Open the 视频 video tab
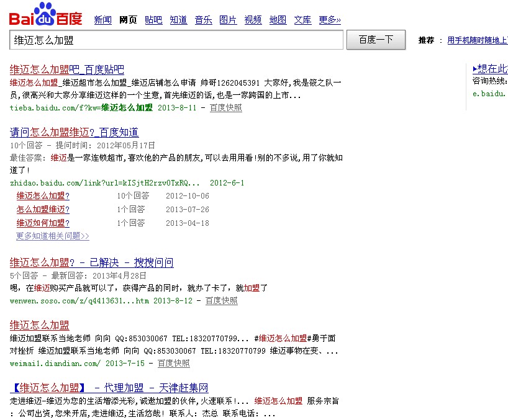508x420 pixels. coord(253,20)
